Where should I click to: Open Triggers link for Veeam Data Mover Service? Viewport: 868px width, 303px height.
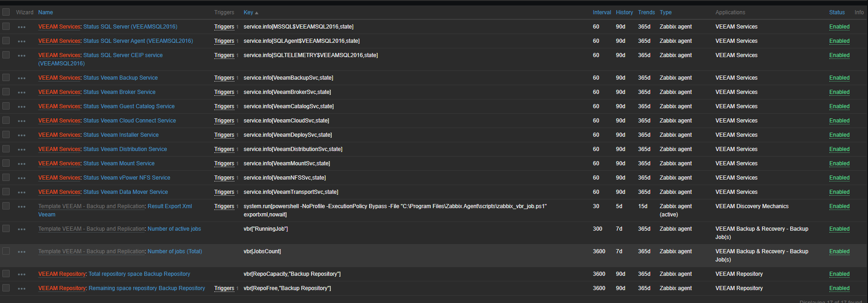pyautogui.click(x=224, y=192)
